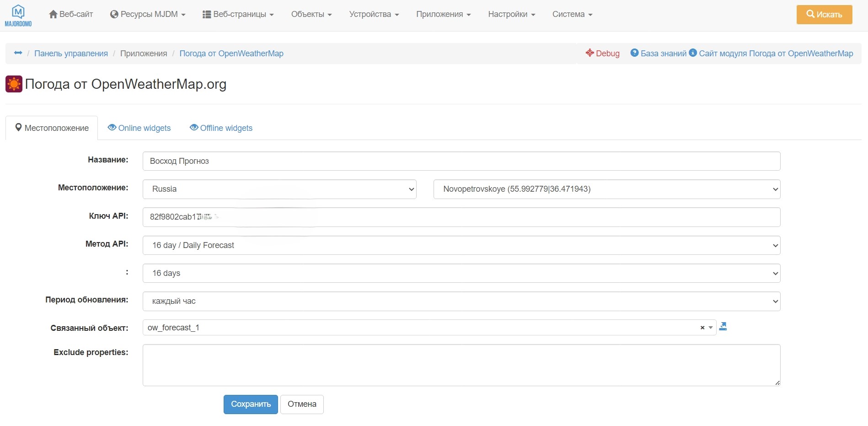Switch to the Online widgets tab

tap(139, 128)
